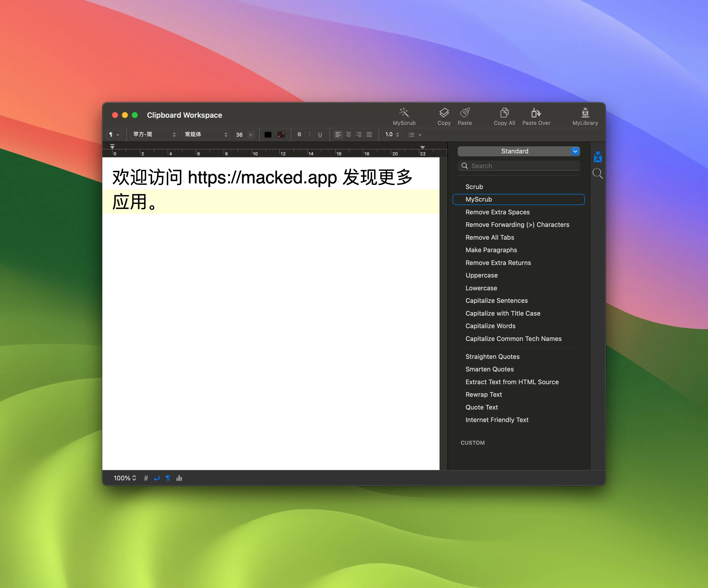Select the blue scrub panel sidebar icon
708x588 pixels.
(x=598, y=157)
